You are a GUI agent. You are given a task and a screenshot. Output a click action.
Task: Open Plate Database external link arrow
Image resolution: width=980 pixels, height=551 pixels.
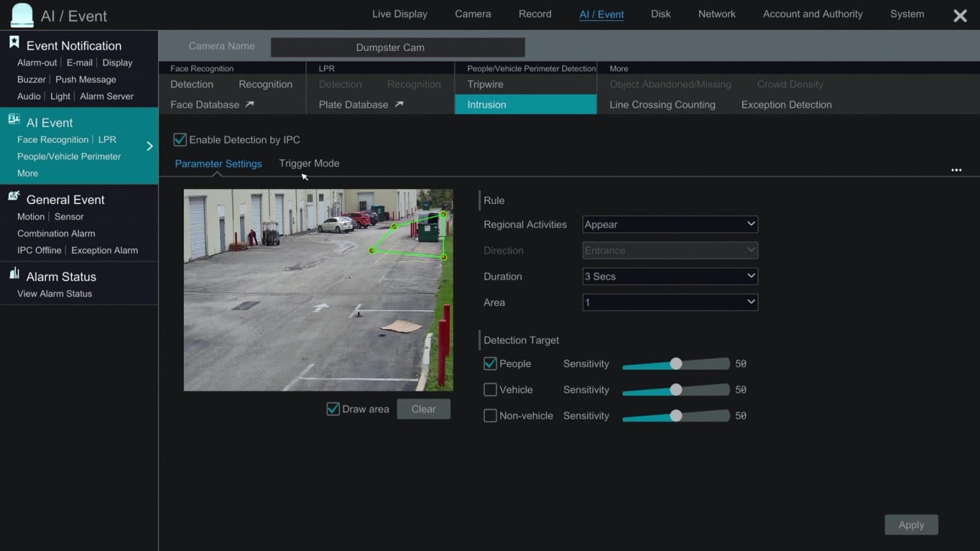[399, 105]
